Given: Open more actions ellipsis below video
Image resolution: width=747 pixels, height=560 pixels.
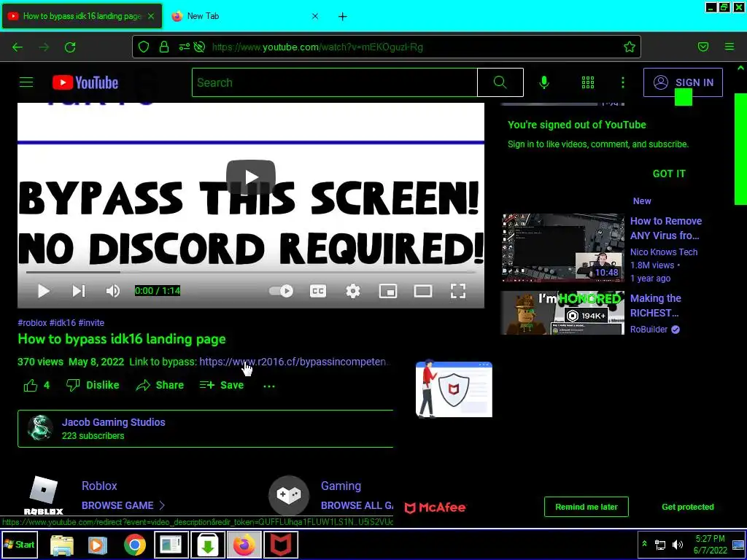Looking at the screenshot, I should [x=269, y=386].
